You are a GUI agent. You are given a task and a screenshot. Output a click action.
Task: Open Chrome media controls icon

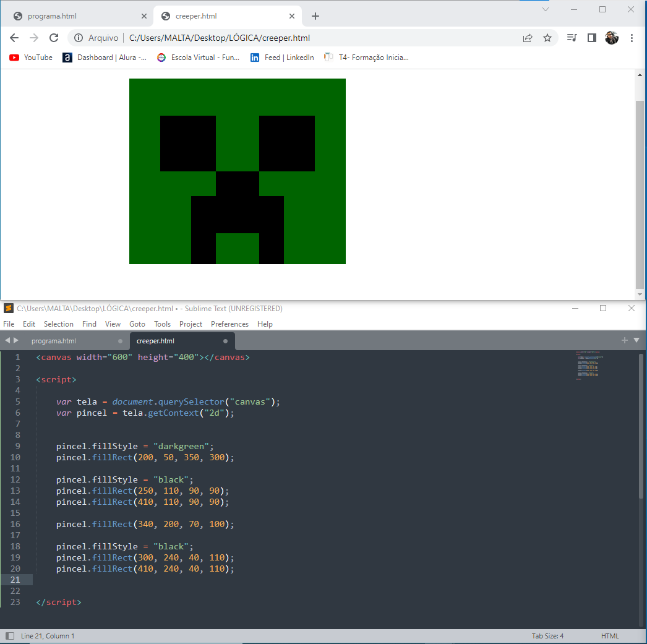572,38
